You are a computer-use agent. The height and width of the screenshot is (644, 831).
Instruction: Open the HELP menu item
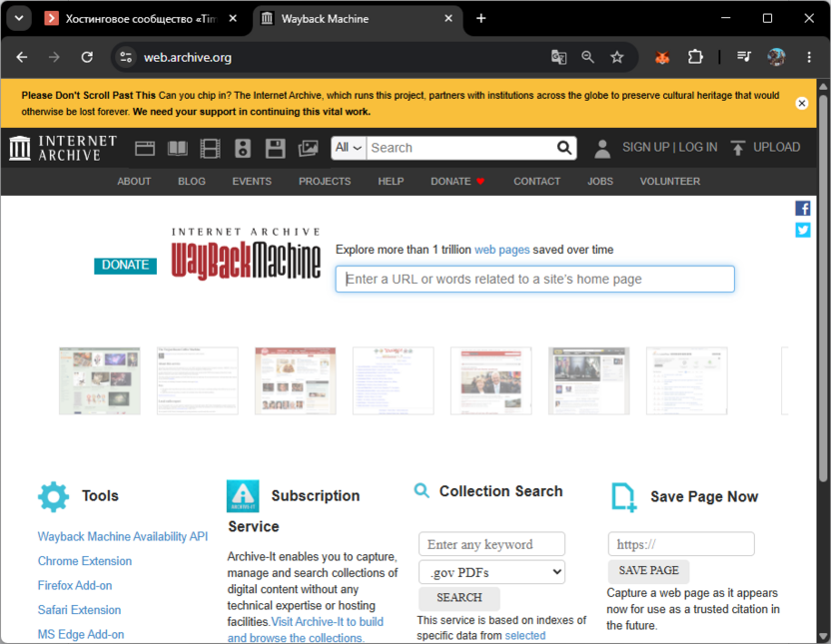coord(391,181)
